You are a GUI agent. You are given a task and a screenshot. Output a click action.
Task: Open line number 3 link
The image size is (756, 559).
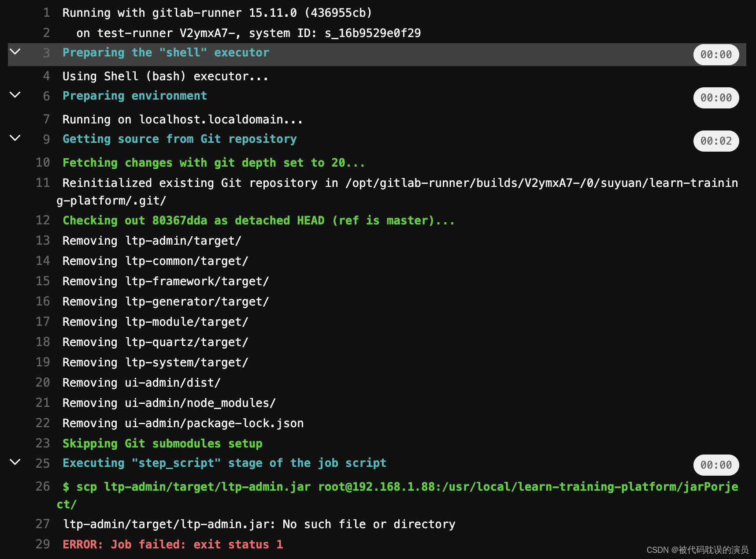pyautogui.click(x=46, y=53)
